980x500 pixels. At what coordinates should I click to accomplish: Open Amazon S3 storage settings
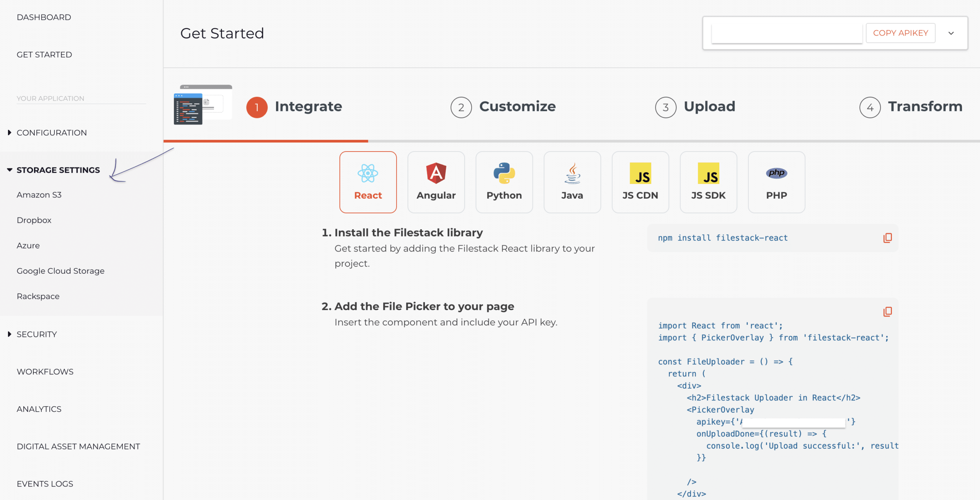coord(39,194)
